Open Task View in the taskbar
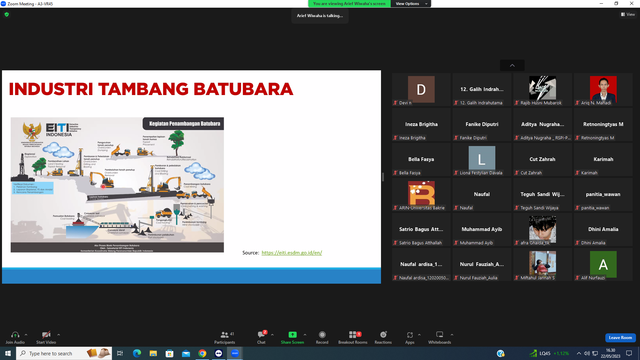The height and width of the screenshot is (360, 640). 120,353
